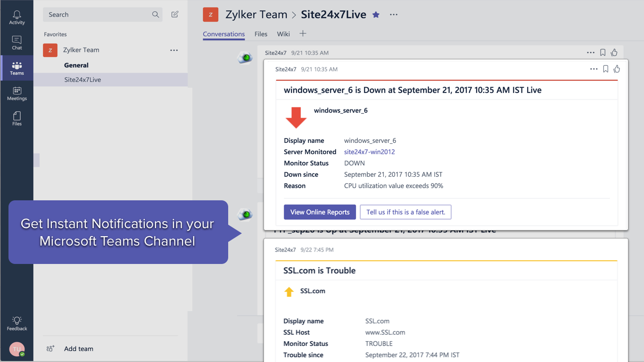644x362 pixels.
Task: Switch to the Conversations tab
Action: point(224,34)
